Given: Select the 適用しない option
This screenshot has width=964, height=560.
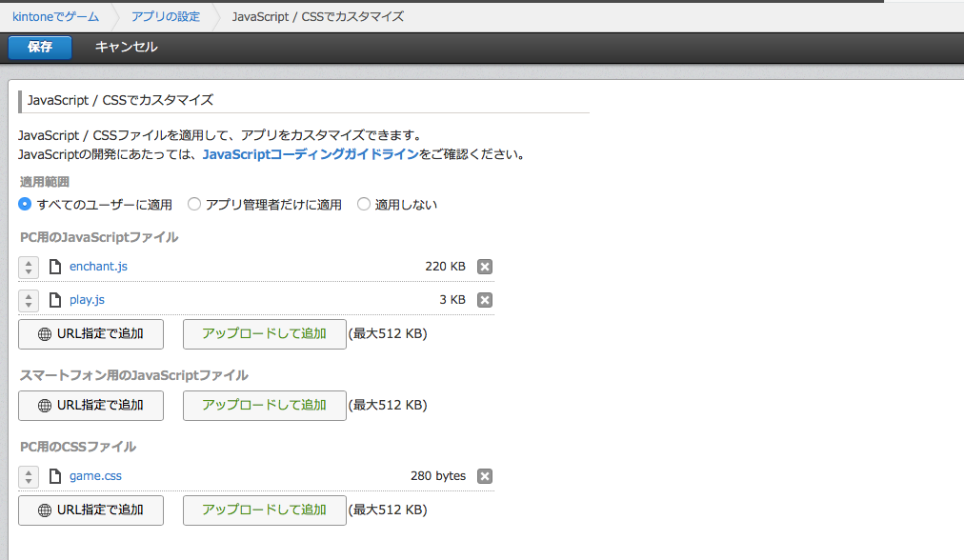Looking at the screenshot, I should pos(363,204).
